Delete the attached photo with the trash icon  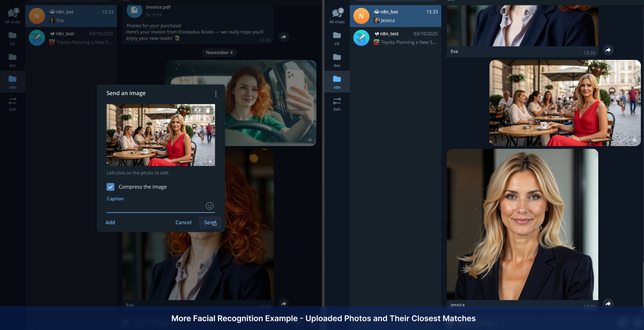coord(208,110)
